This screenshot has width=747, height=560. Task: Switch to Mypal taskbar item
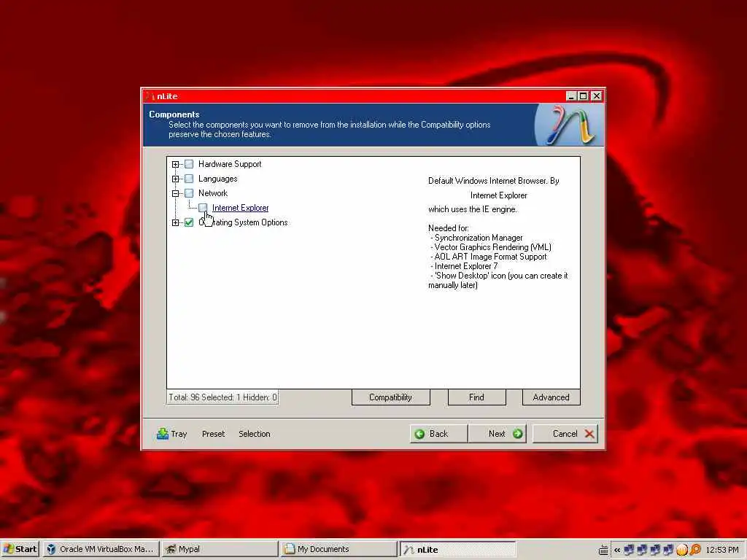pos(219,549)
